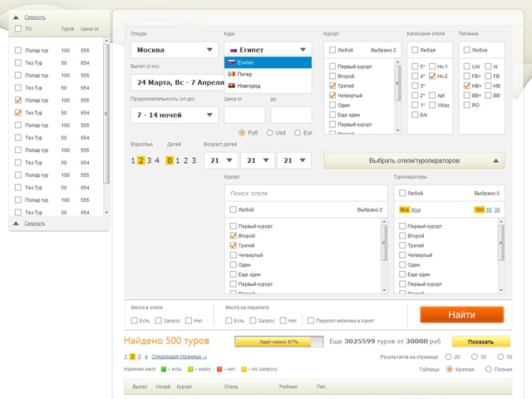Screen dimensions: 532x399
Task: Select the Eur currency radio button
Action: click(x=298, y=133)
